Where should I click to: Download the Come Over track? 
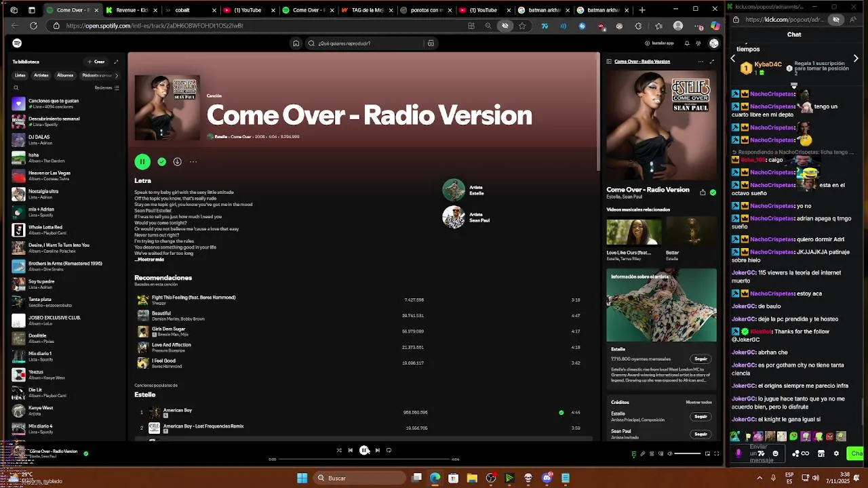(x=177, y=161)
